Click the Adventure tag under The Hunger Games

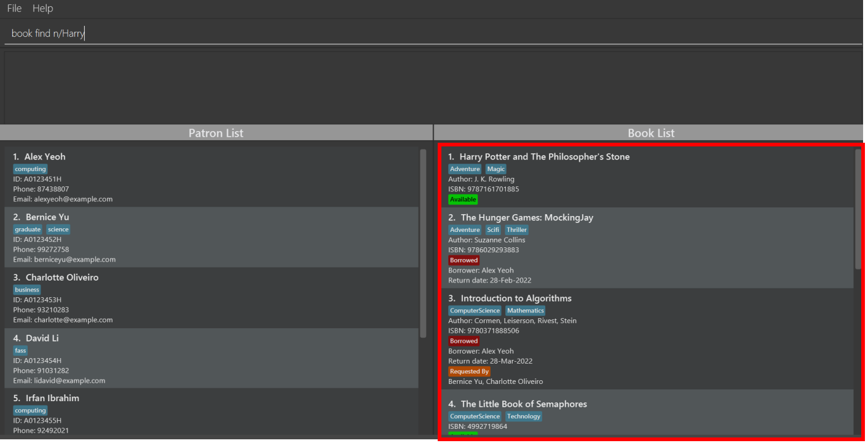tap(465, 229)
